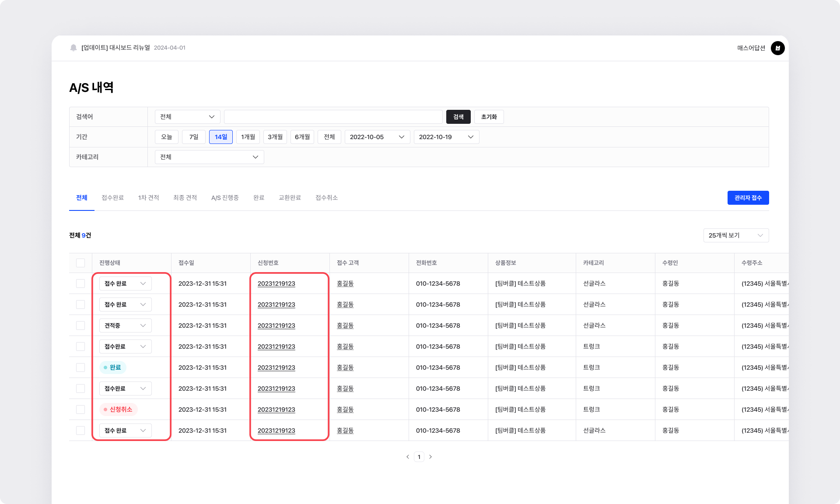Click the 관리자 접수 button
Screen dimensions: 840x504
pos(748,198)
